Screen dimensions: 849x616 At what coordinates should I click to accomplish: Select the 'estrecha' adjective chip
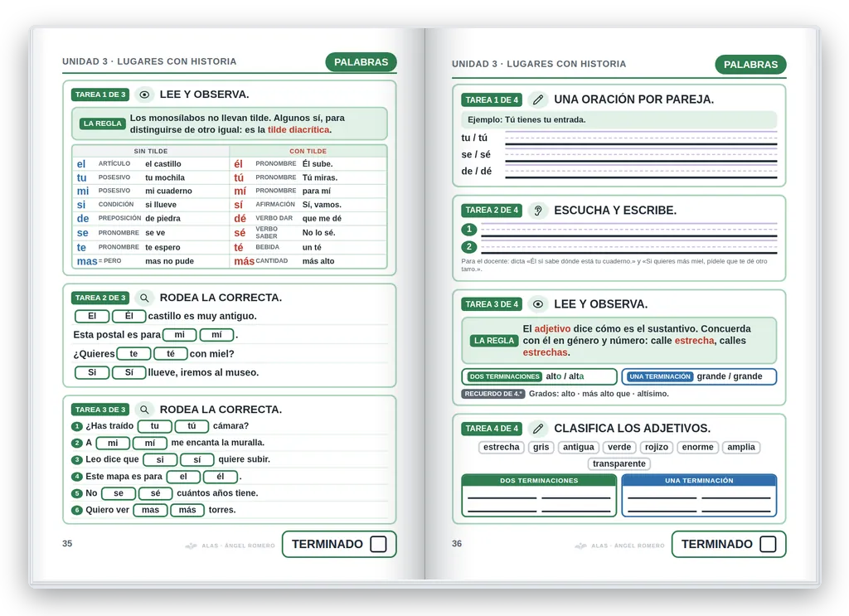click(502, 447)
